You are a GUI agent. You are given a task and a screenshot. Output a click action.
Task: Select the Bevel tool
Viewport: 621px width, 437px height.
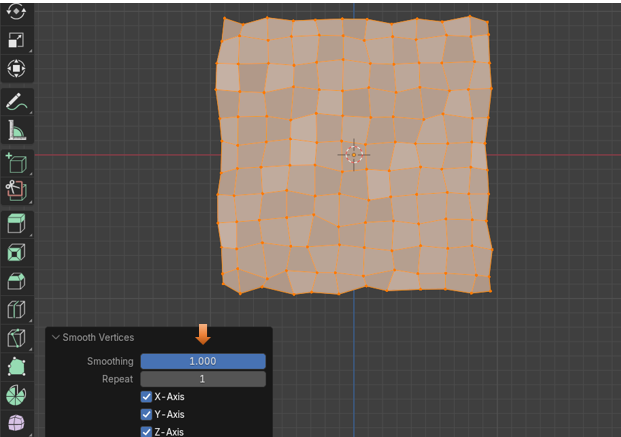(x=17, y=281)
